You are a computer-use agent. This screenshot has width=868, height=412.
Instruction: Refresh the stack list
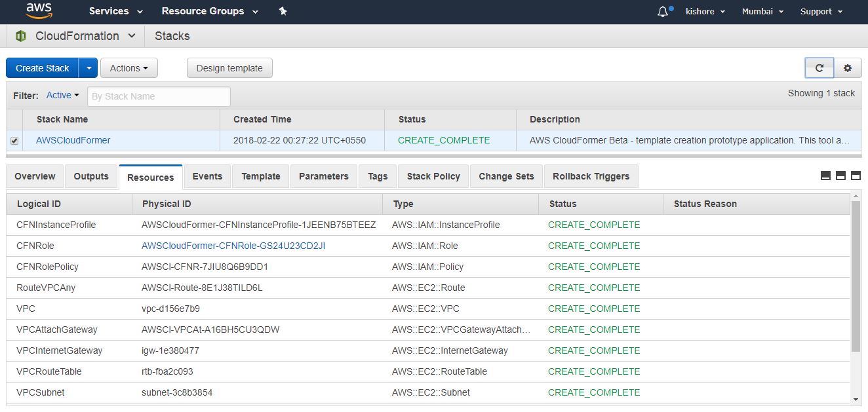(819, 68)
